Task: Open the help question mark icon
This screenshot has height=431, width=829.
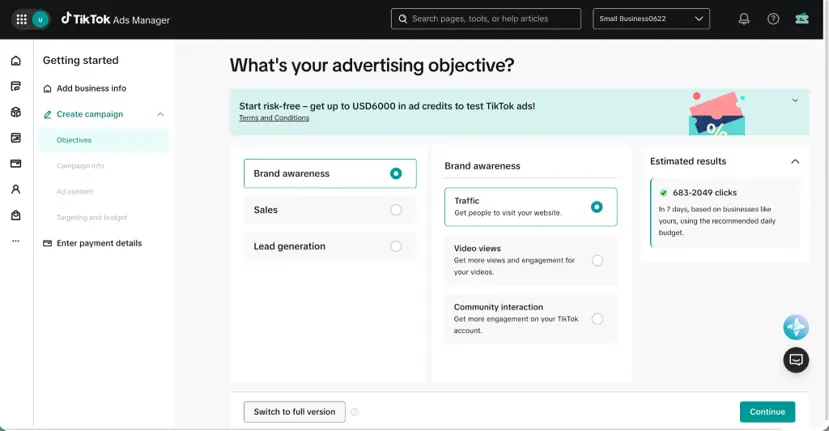Action: [x=773, y=19]
